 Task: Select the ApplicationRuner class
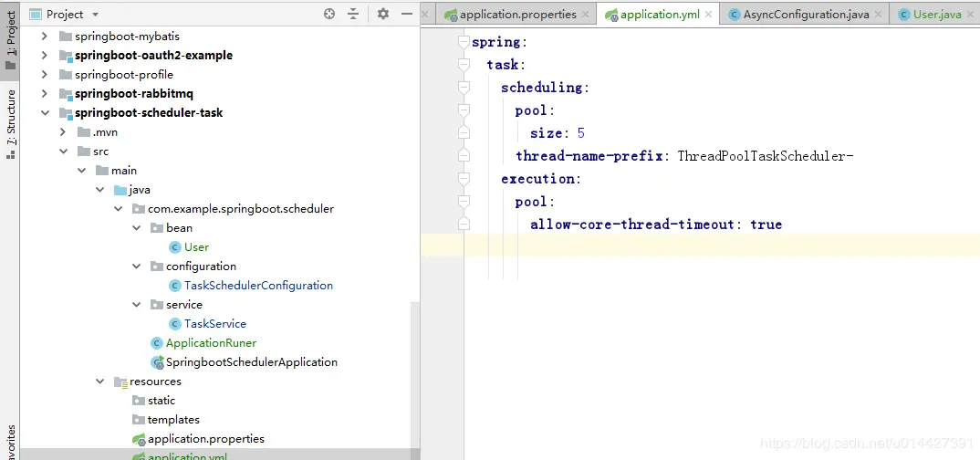point(211,343)
